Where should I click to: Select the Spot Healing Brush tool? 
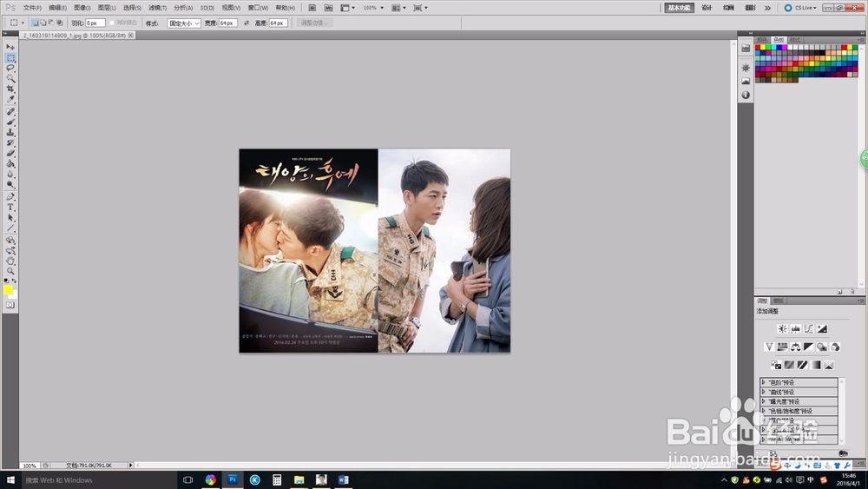click(x=10, y=111)
